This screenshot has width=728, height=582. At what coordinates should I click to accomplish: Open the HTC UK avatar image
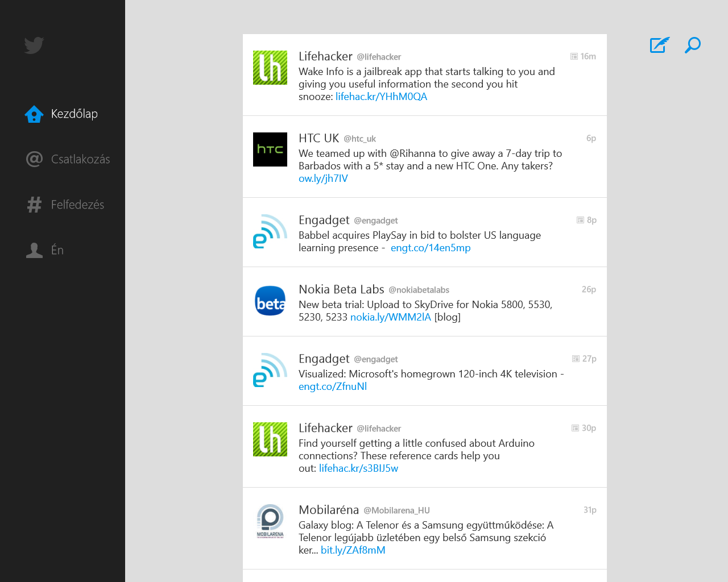[270, 149]
